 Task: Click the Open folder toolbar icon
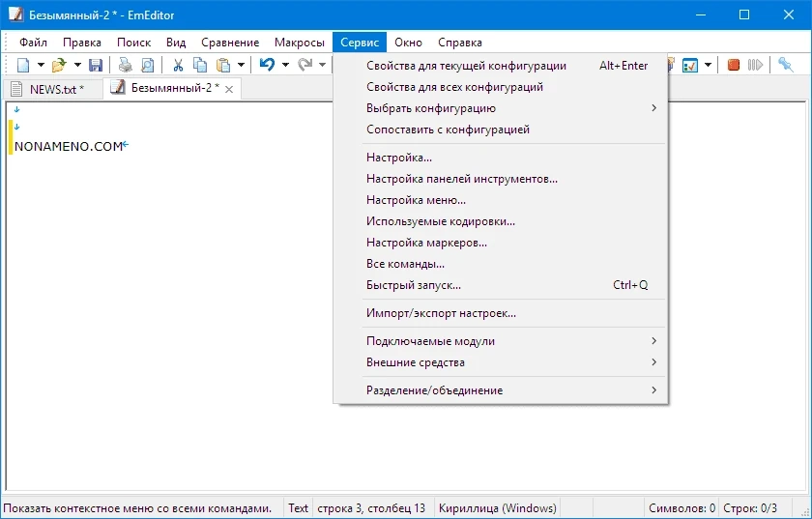coord(58,65)
